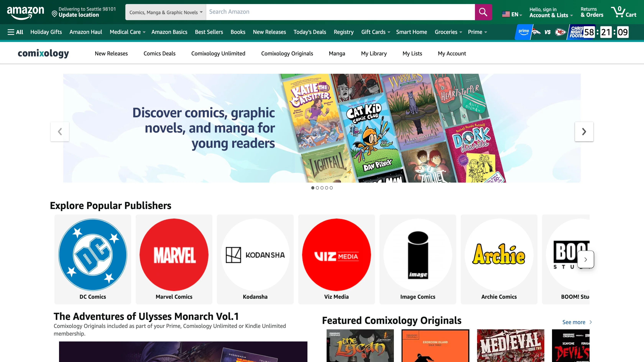The height and width of the screenshot is (362, 644).
Task: Advance the hero banner with right arrow
Action: click(x=584, y=132)
